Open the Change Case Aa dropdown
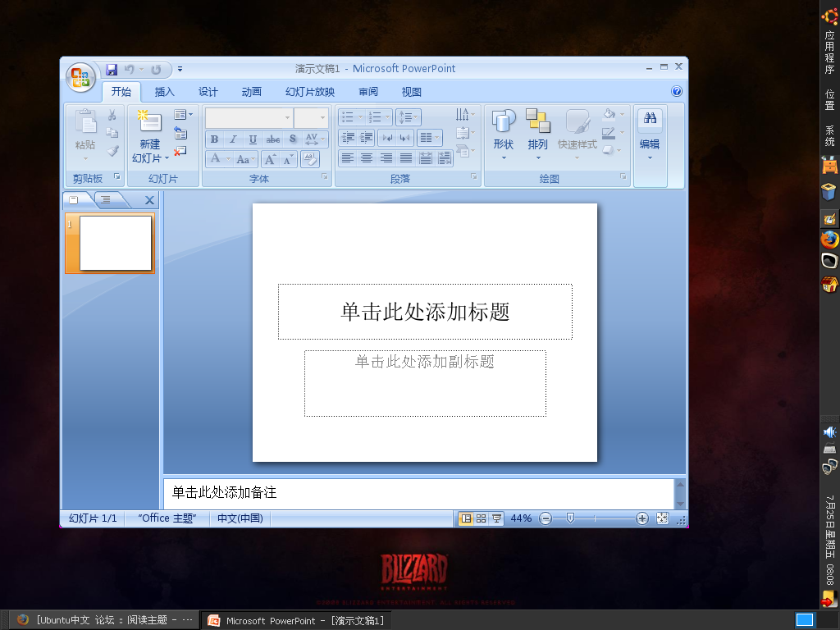The width and height of the screenshot is (840, 630). click(x=246, y=159)
